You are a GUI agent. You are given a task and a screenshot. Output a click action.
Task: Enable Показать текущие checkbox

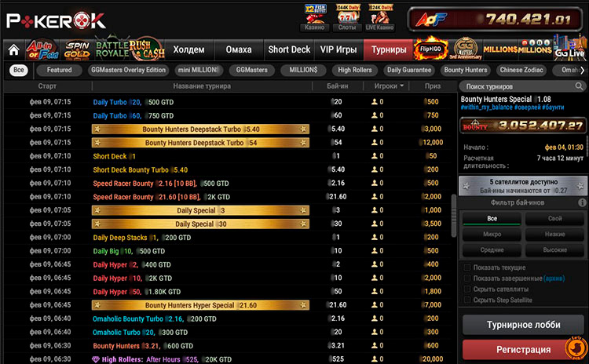(467, 268)
